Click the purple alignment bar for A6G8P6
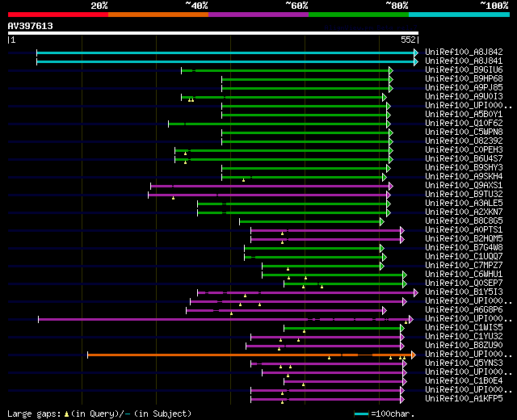 (284, 310)
